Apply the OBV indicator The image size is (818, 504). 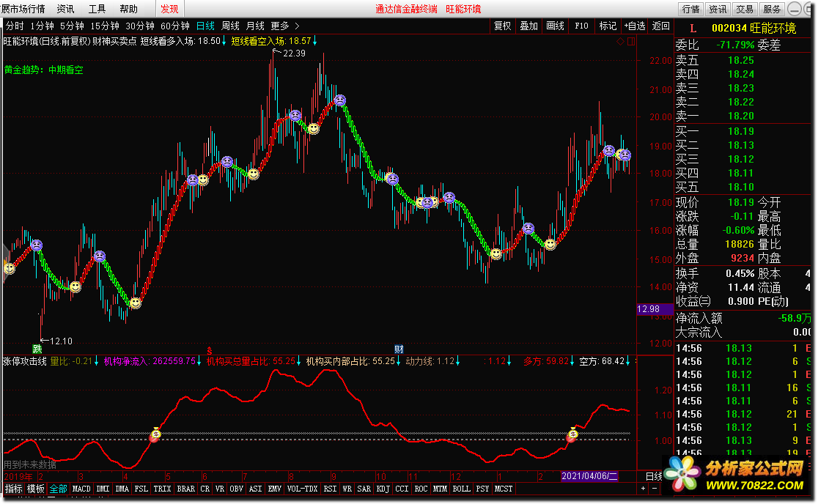point(236,489)
